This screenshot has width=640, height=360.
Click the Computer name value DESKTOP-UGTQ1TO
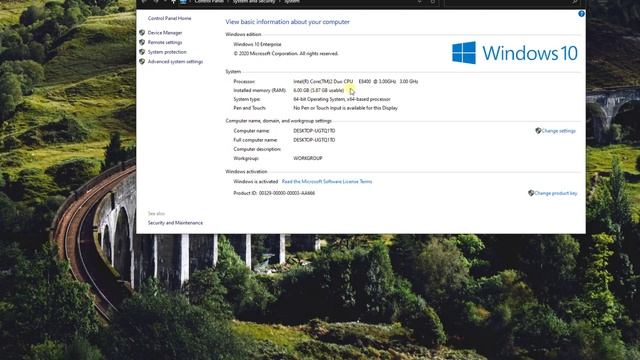coord(314,131)
